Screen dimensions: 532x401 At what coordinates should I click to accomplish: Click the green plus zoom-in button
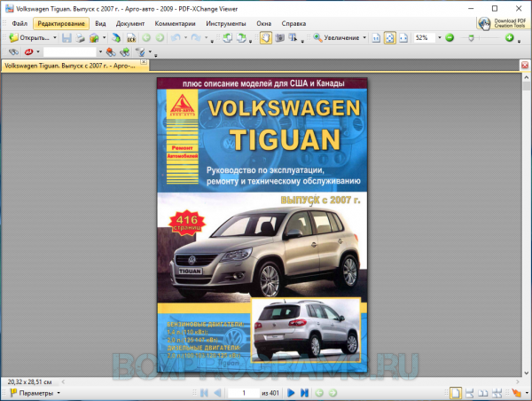point(509,37)
